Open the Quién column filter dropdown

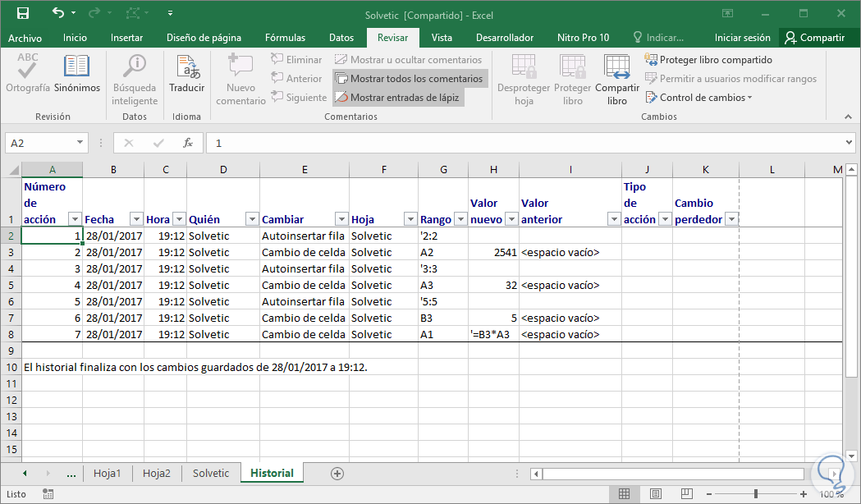pyautogui.click(x=251, y=219)
